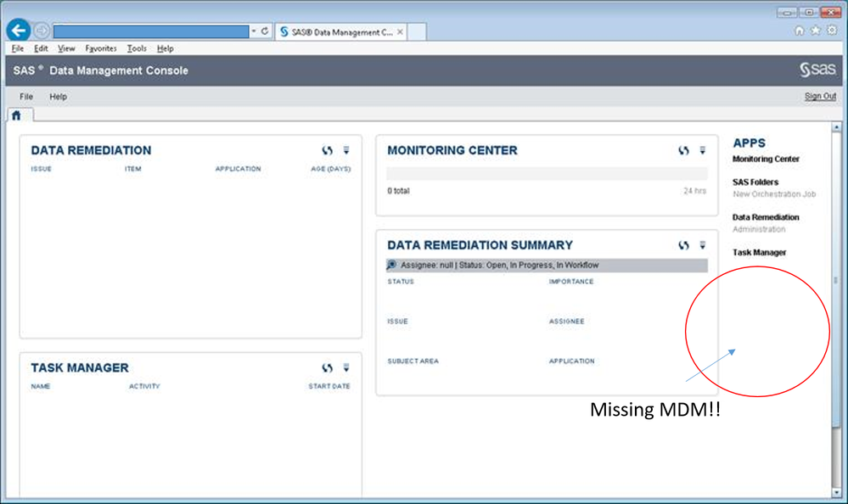848x504 pixels.
Task: Open Monitoring Center portlet options menu
Action: [703, 150]
